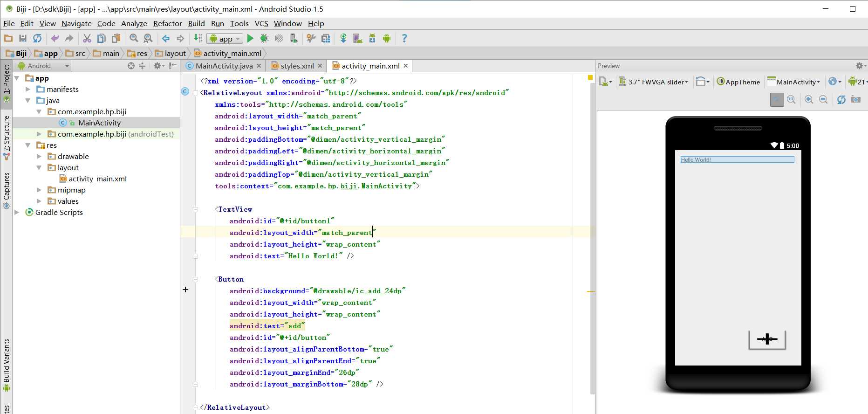Image resolution: width=868 pixels, height=414 pixels.
Task: Open the app run configuration dropdown
Action: pyautogui.click(x=225, y=39)
